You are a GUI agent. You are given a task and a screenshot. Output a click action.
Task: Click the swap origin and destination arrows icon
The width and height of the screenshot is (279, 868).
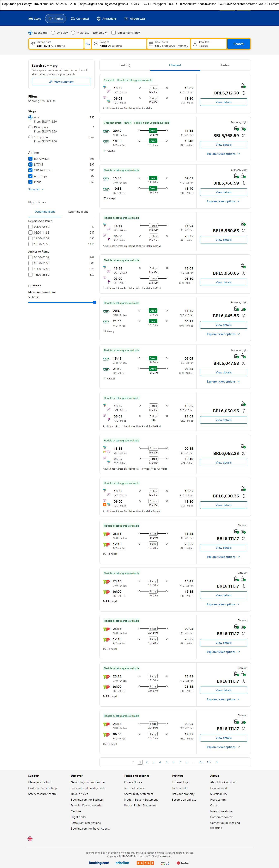click(x=87, y=44)
